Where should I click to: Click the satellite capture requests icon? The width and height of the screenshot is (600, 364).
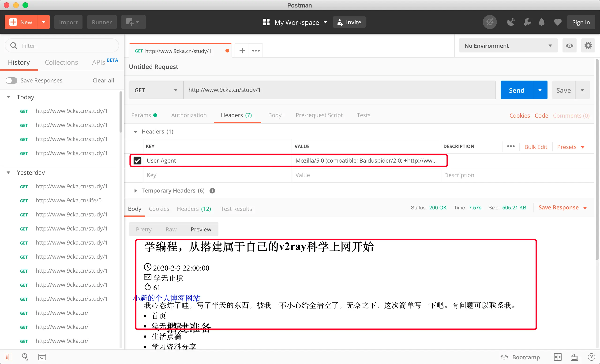click(511, 22)
